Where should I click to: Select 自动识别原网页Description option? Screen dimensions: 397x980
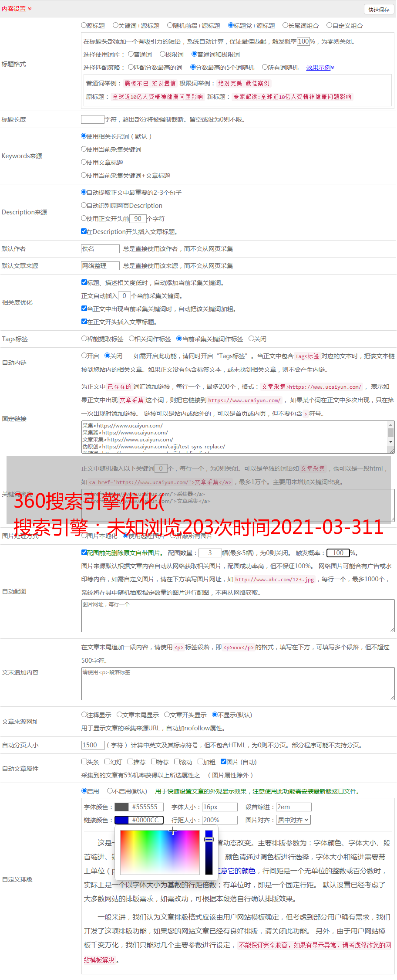pyautogui.click(x=84, y=205)
